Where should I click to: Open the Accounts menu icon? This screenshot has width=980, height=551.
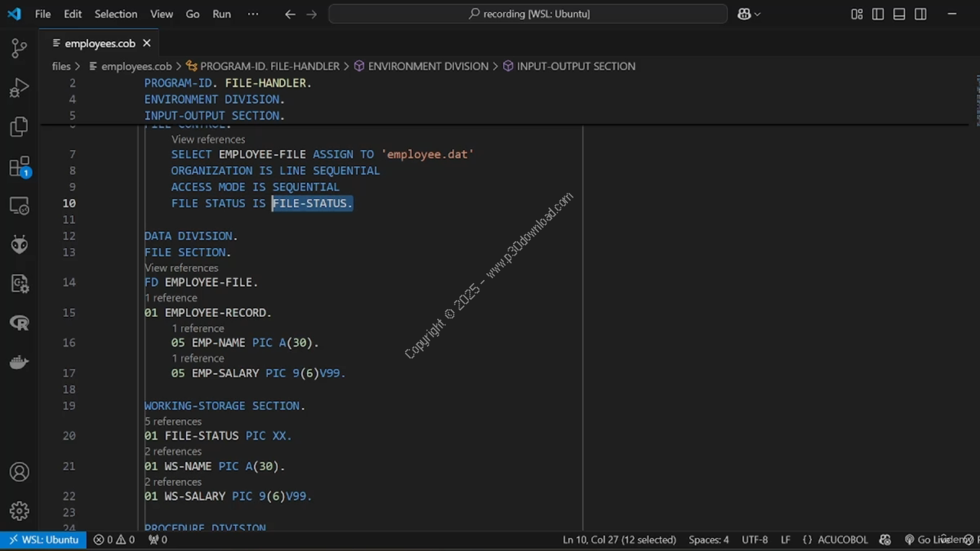click(x=19, y=471)
